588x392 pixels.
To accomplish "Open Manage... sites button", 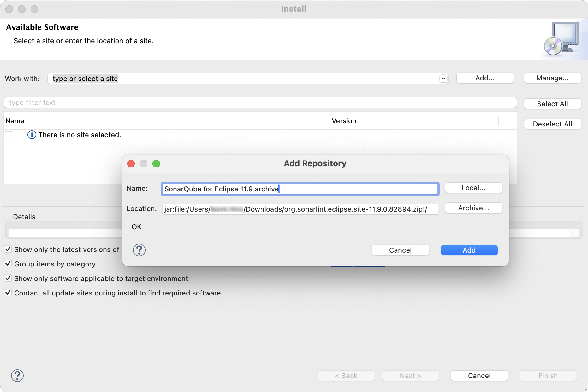I will coord(552,78).
